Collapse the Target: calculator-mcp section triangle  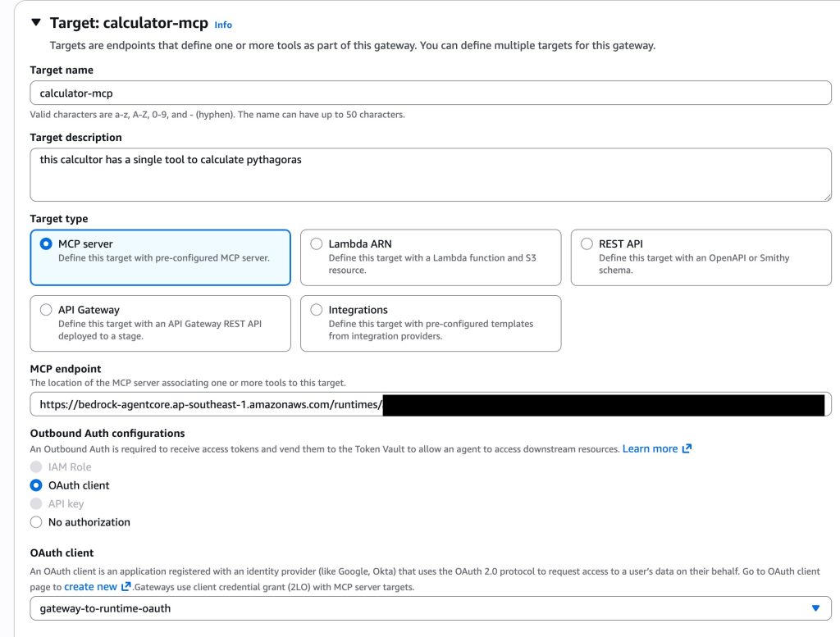click(x=35, y=23)
